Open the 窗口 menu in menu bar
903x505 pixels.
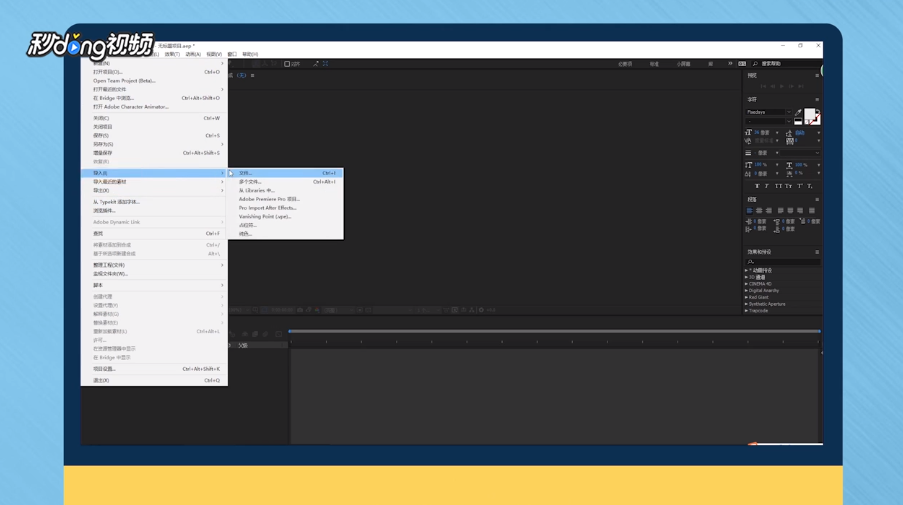[x=232, y=54]
